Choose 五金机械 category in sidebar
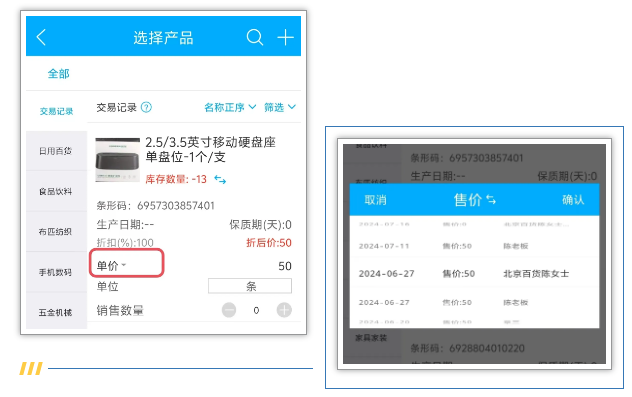Image resolution: width=632 pixels, height=397 pixels. 56,311
